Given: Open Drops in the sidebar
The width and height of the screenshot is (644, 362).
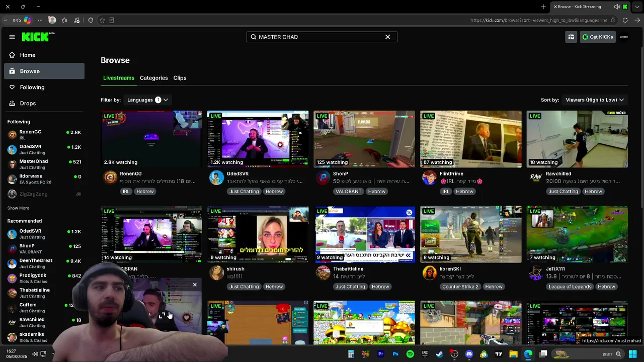Looking at the screenshot, I should [44, 103].
